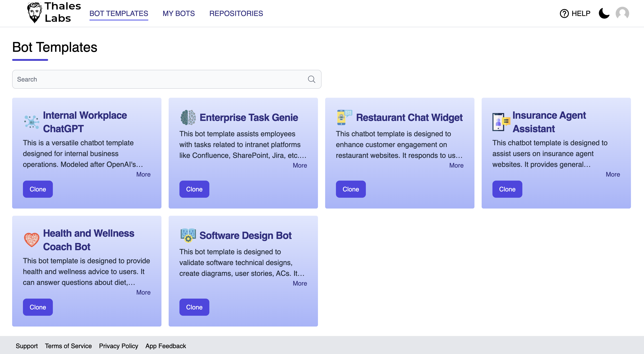The image size is (644, 354).
Task: Toggle dark mode with moon icon
Action: click(x=604, y=13)
